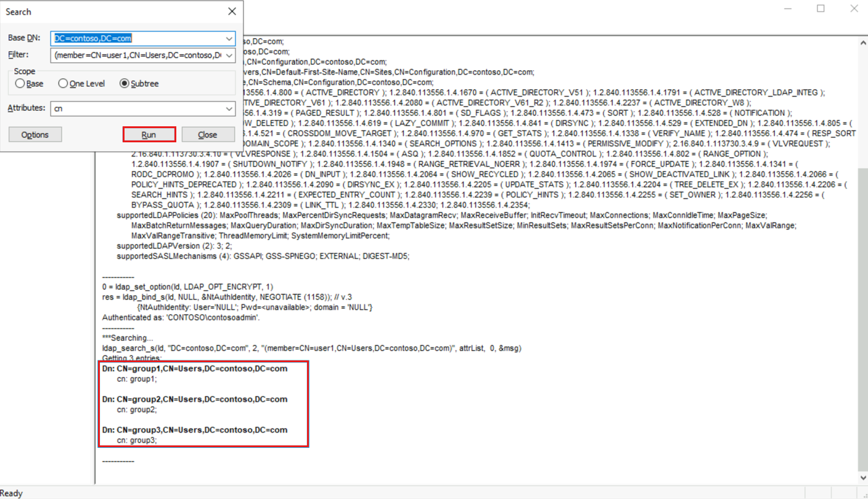This screenshot has height=499, width=868.
Task: Select the One Level scope radio button
Action: pyautogui.click(x=82, y=83)
